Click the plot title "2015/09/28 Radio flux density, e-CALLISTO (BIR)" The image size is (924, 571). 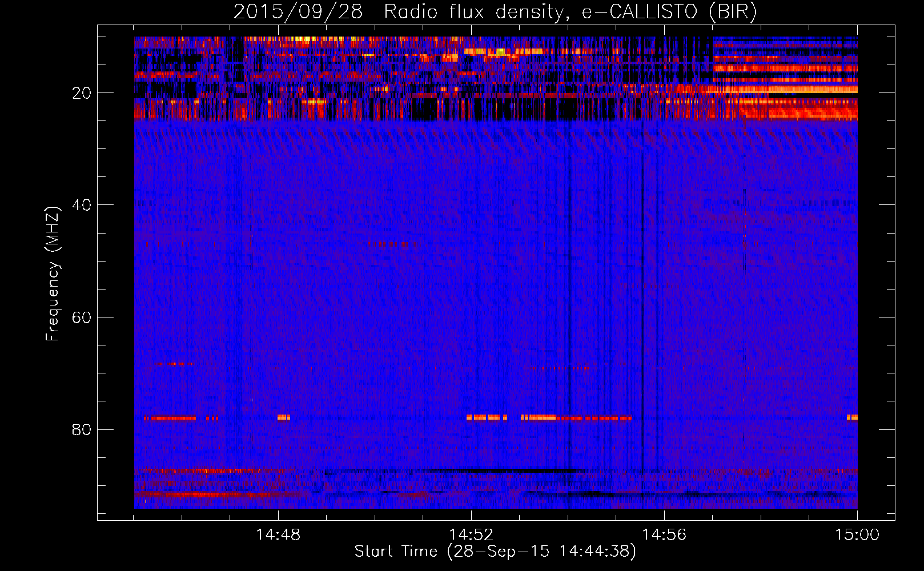click(495, 12)
